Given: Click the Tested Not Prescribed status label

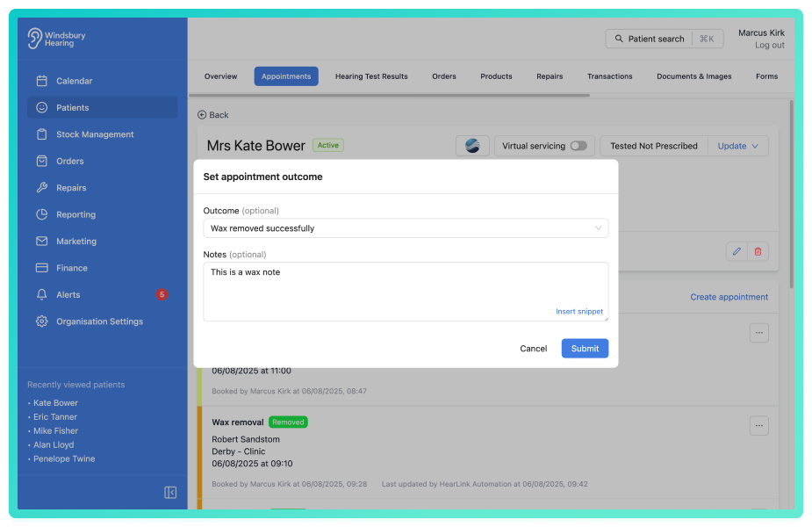Looking at the screenshot, I should click(653, 146).
